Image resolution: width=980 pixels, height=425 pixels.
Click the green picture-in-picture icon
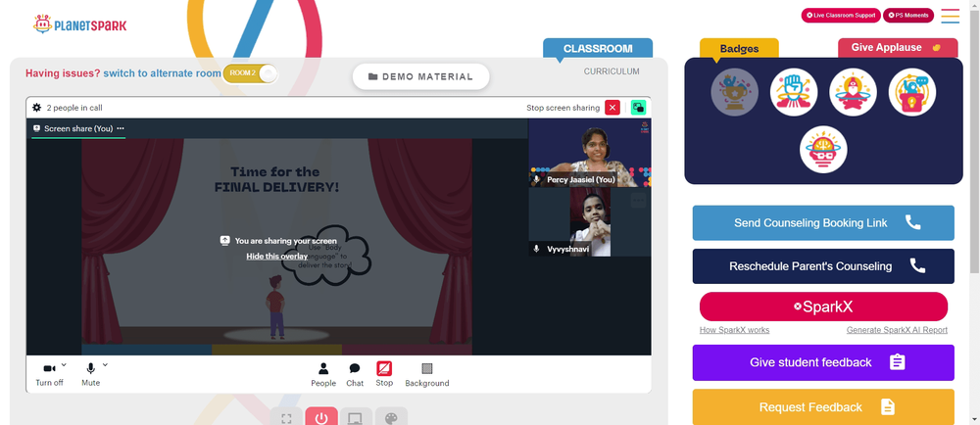[638, 108]
